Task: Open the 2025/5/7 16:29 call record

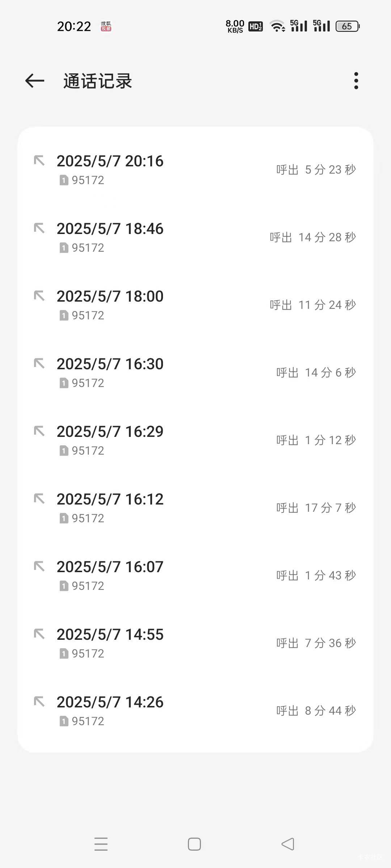Action: tap(195, 440)
